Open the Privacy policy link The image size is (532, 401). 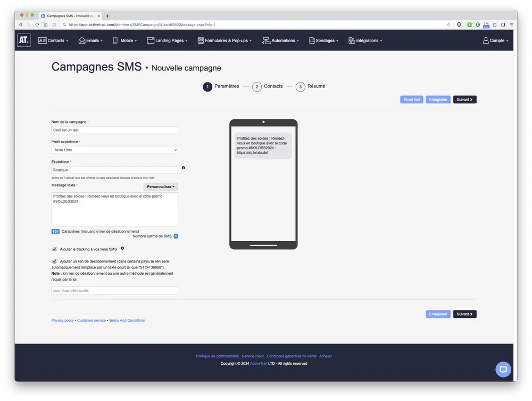(62, 320)
